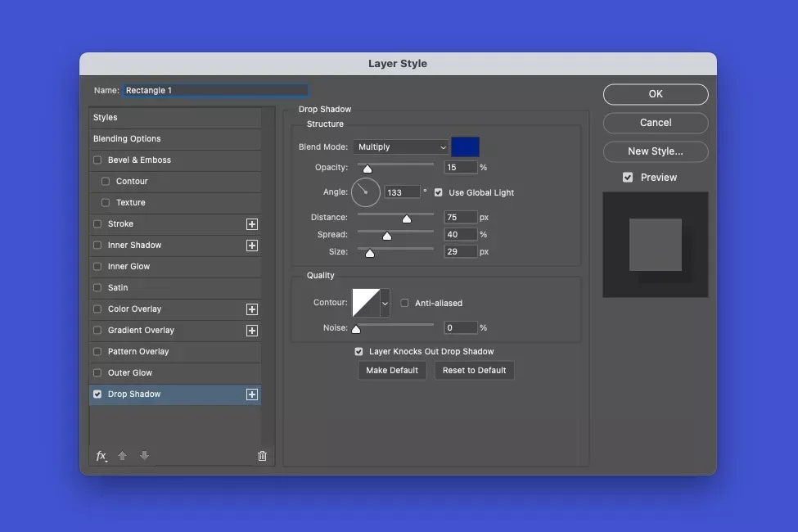The width and height of the screenshot is (798, 532).
Task: Add another Inner Shadow with plus icon
Action: [x=252, y=246]
